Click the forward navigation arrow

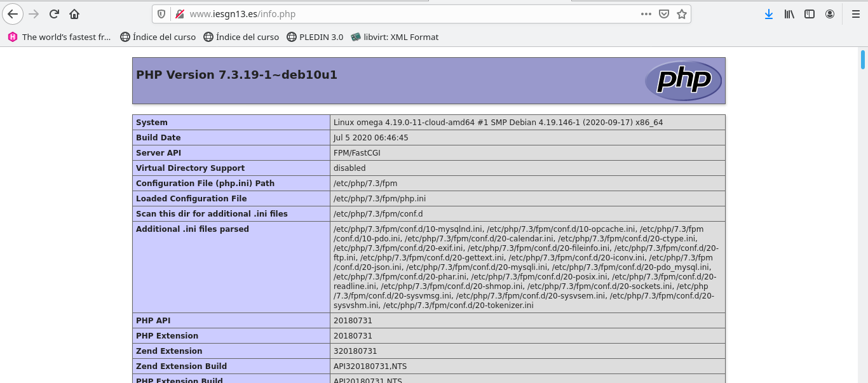(x=34, y=14)
